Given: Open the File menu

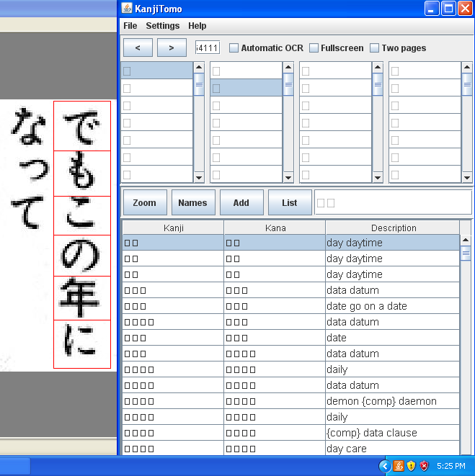Looking at the screenshot, I should click(130, 26).
